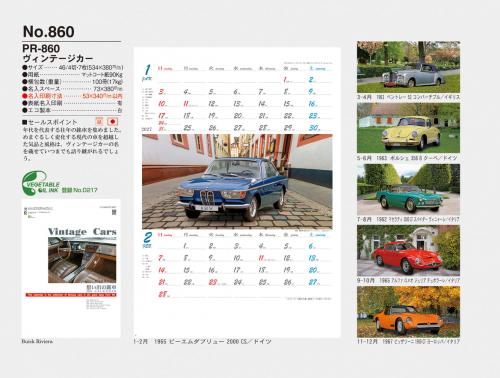Click the PR-860 product code

[41, 49]
